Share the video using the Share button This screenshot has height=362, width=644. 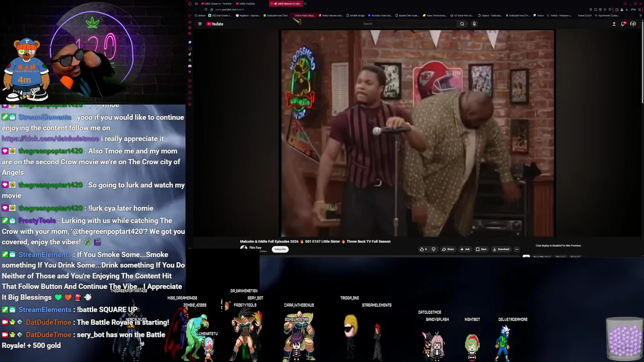pyautogui.click(x=448, y=249)
